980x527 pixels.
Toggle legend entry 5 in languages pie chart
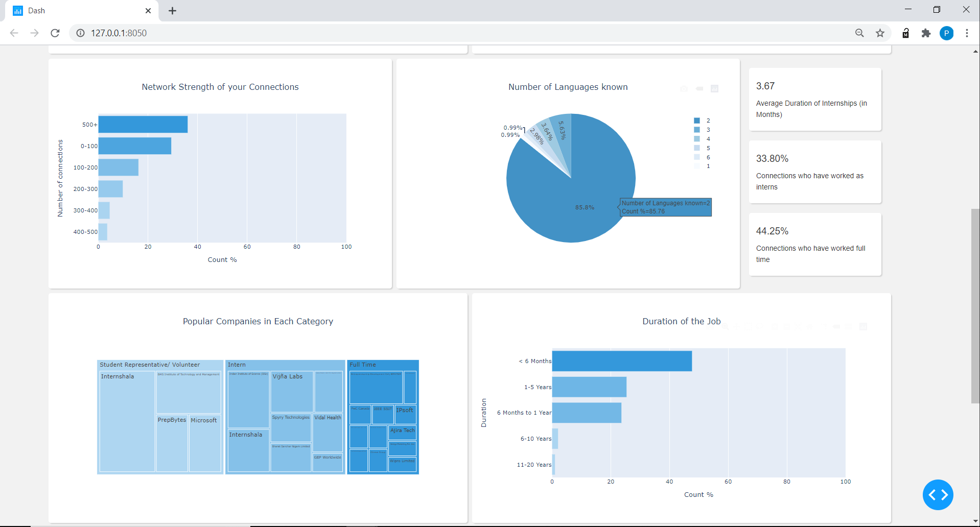702,148
